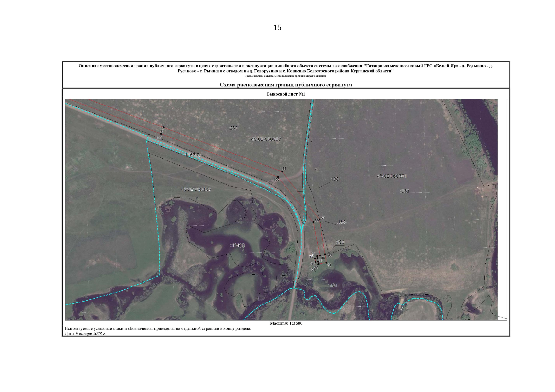This screenshot has height=392, width=555.
Task: Select parcel label :253
Action: tap(405, 191)
